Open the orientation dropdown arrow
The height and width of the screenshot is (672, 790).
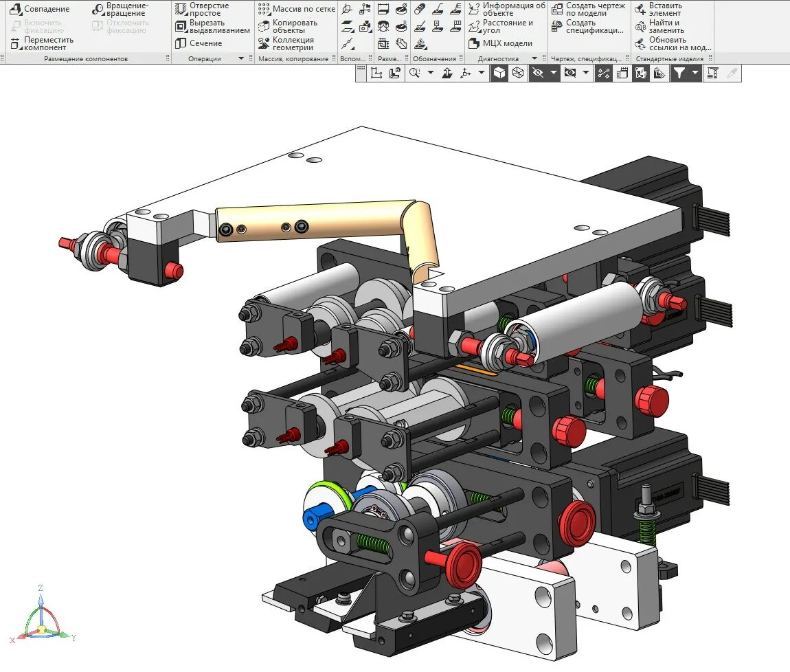click(x=482, y=74)
